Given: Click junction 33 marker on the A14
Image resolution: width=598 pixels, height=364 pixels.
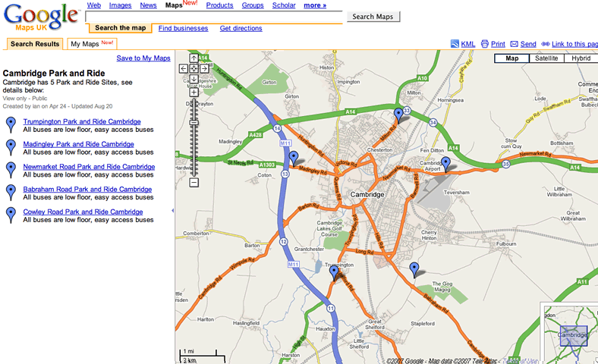Looking at the screenshot, I should pos(407,111).
